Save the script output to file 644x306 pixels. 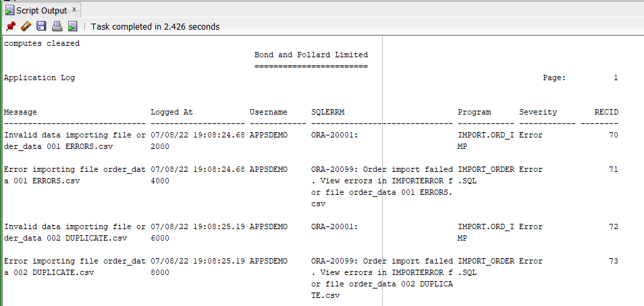(41, 26)
